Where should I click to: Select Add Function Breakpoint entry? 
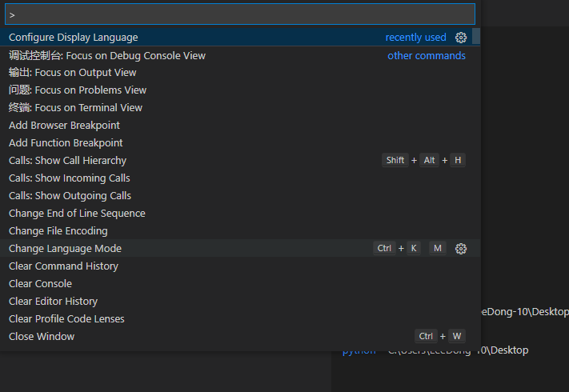[x=66, y=143]
